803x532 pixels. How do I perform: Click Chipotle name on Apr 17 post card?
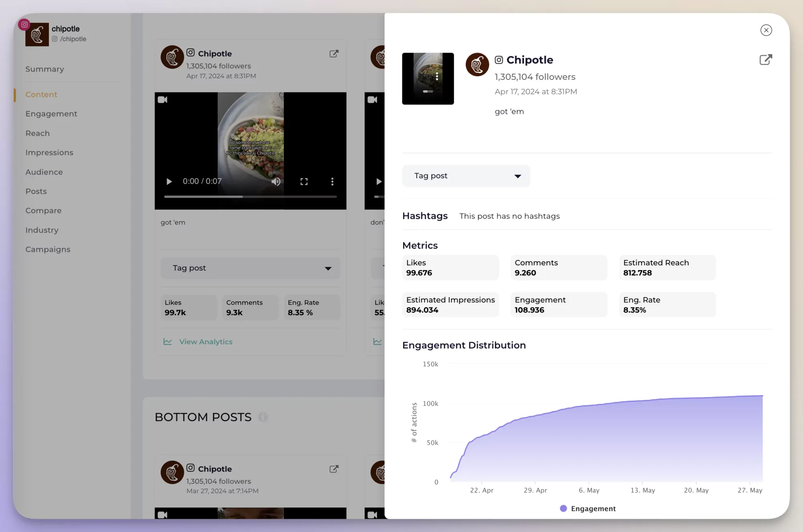tap(215, 53)
